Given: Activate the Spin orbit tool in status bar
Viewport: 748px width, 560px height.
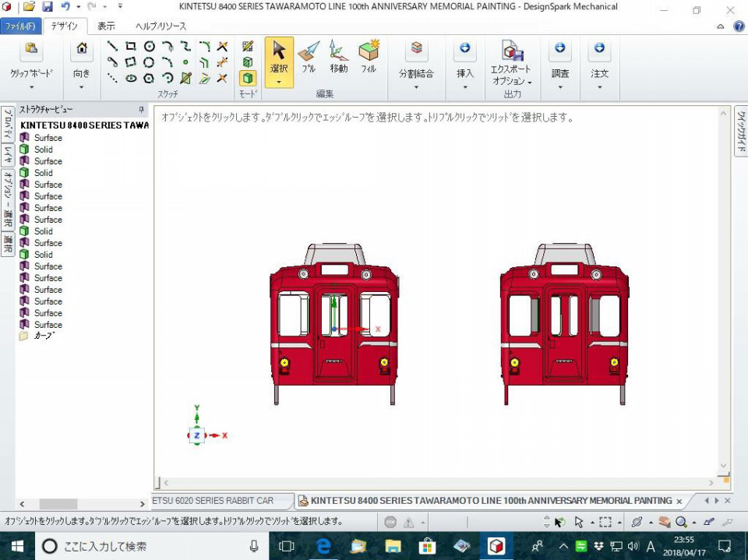Looking at the screenshot, I should (x=637, y=522).
